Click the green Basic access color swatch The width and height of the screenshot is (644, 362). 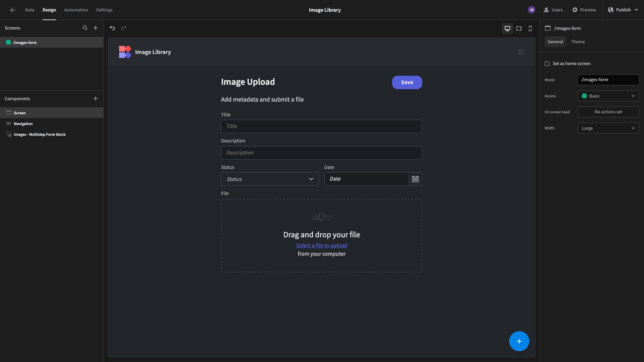click(x=584, y=96)
